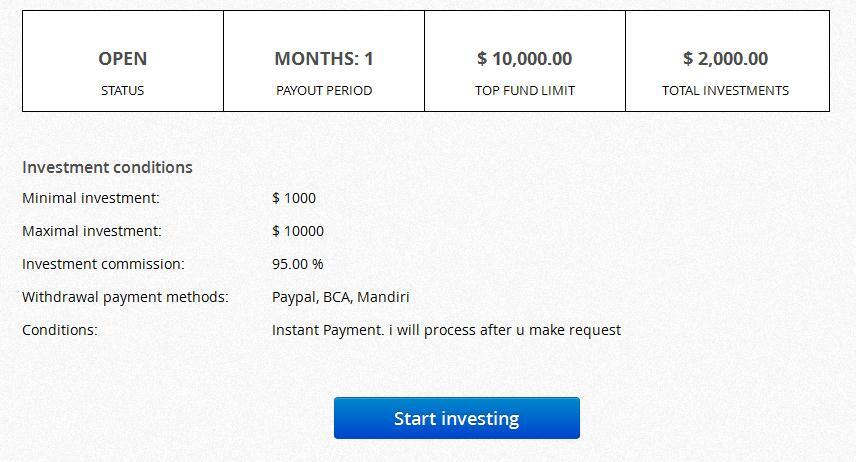Click the Maximal investment label
The height and width of the screenshot is (462, 856).
tap(91, 231)
